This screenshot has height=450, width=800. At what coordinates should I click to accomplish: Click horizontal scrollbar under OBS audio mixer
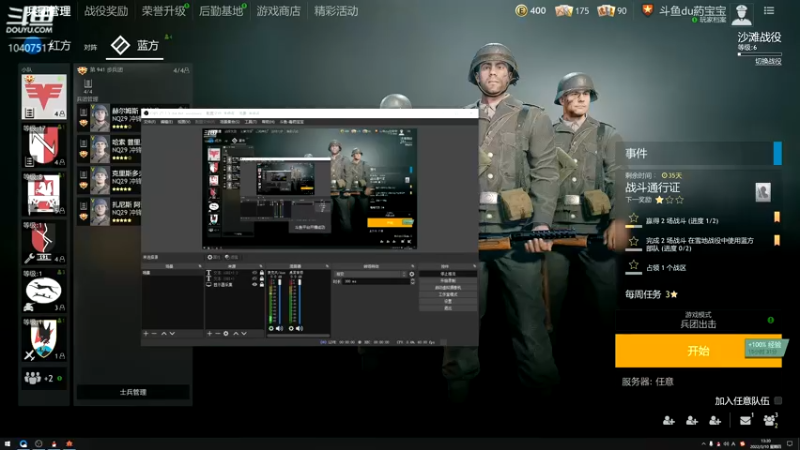pos(298,335)
